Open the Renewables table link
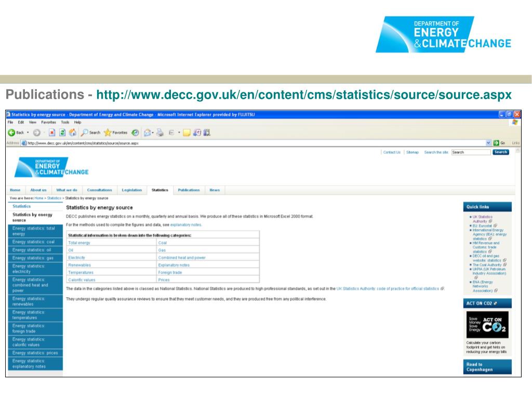Viewport: 532px width, 399px height. tap(79, 265)
